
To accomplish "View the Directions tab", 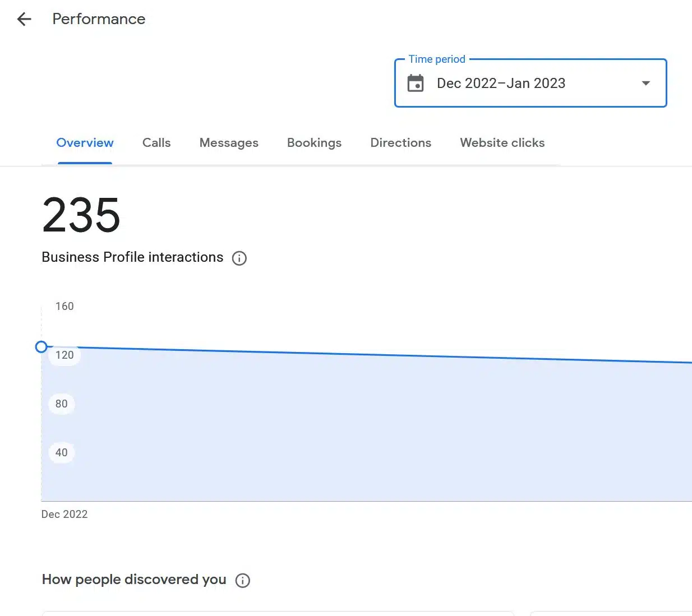I will coord(401,143).
